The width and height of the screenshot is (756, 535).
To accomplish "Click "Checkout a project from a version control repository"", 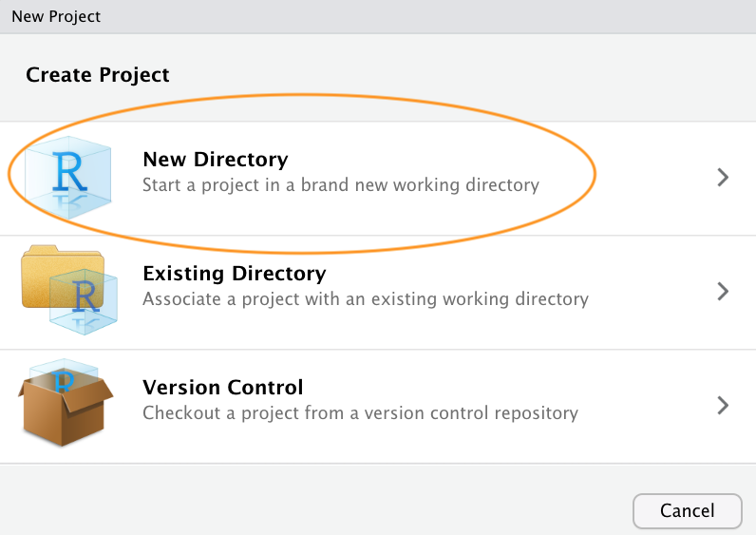I will pos(360,412).
